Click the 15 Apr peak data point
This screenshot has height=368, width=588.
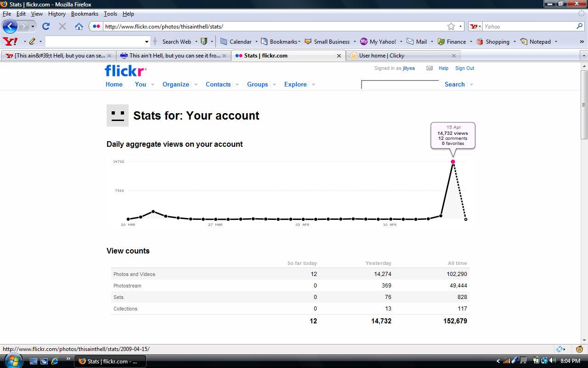coord(453,161)
